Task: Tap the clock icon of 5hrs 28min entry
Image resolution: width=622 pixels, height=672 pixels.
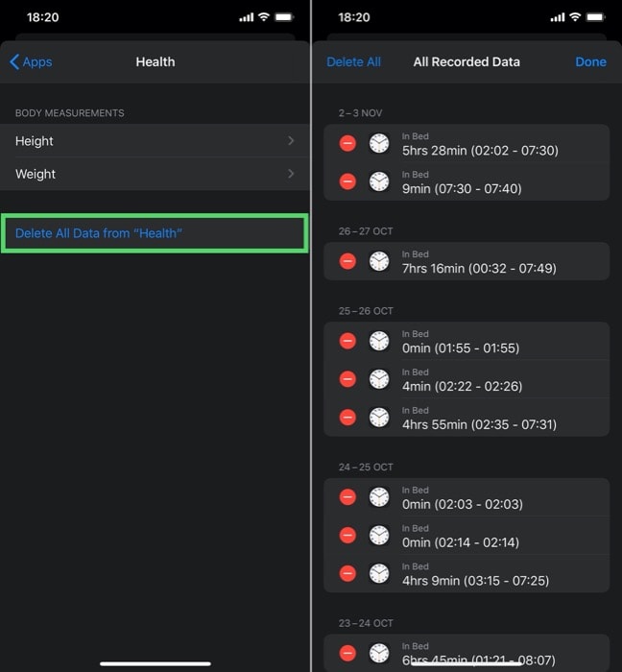Action: pos(379,143)
